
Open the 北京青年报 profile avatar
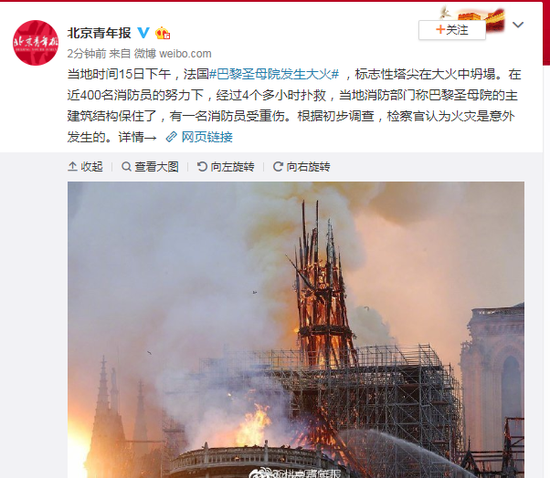point(35,43)
